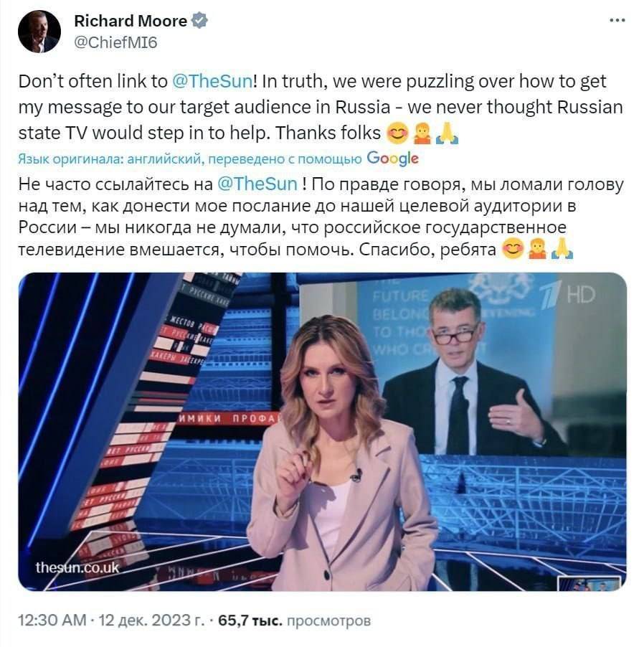Open Richard Moore's profile avatar
644x647 pixels.
pos(39,32)
